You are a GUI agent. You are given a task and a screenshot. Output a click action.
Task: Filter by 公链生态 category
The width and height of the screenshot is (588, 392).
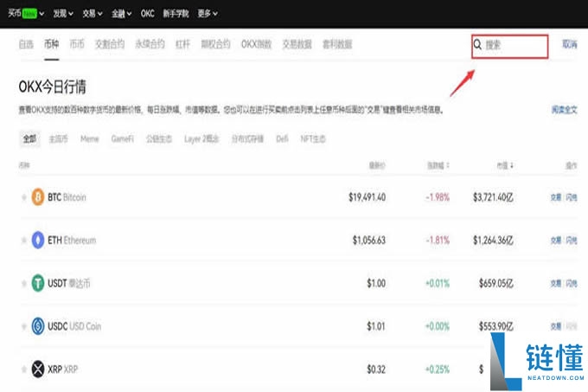point(159,138)
